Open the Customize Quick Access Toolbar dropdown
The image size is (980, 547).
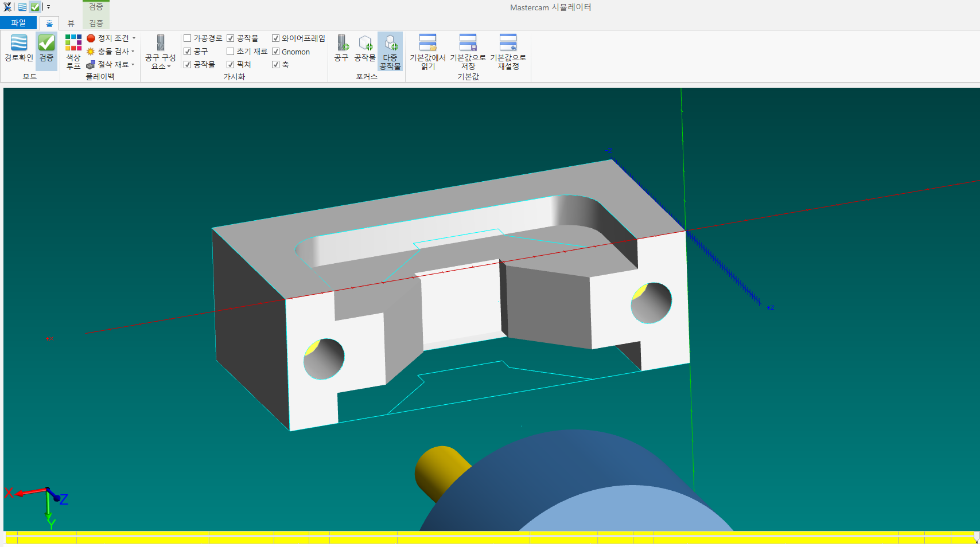click(48, 7)
